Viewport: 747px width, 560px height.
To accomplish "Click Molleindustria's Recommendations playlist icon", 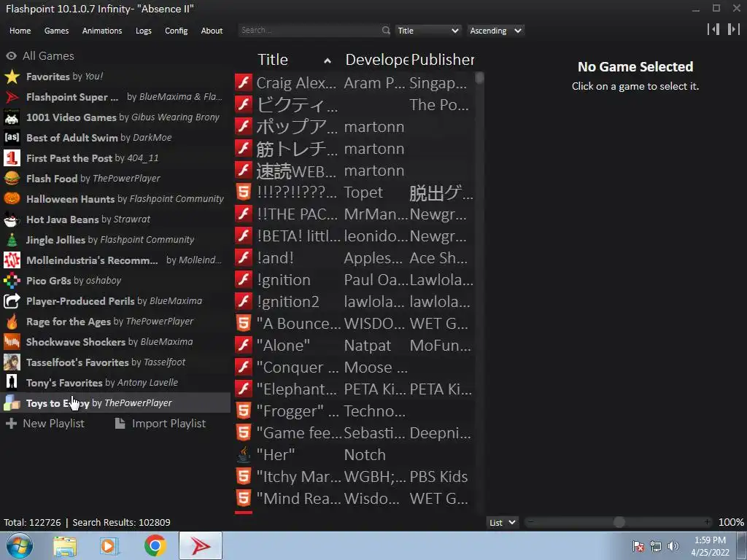I will tap(12, 260).
